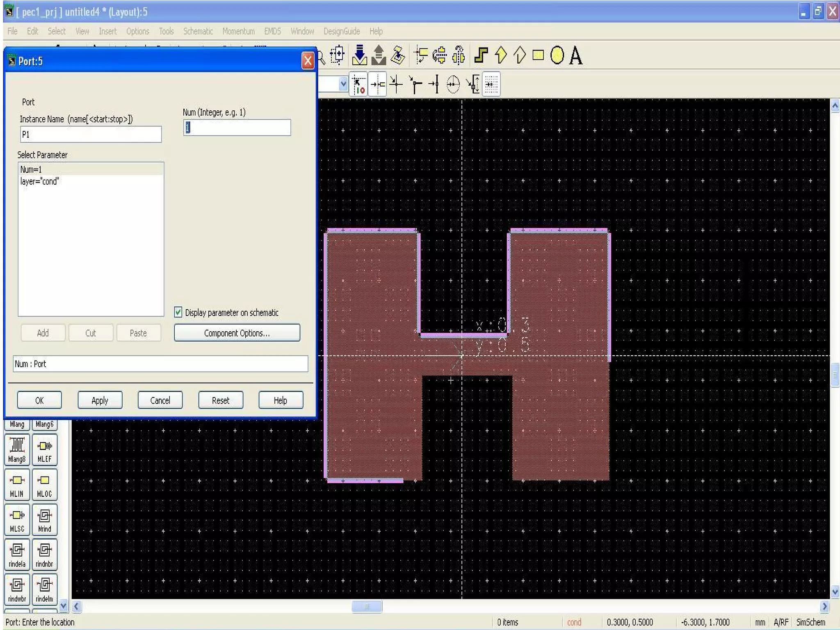
Task: Click the Push Into Hierarchy icon
Action: 360,55
